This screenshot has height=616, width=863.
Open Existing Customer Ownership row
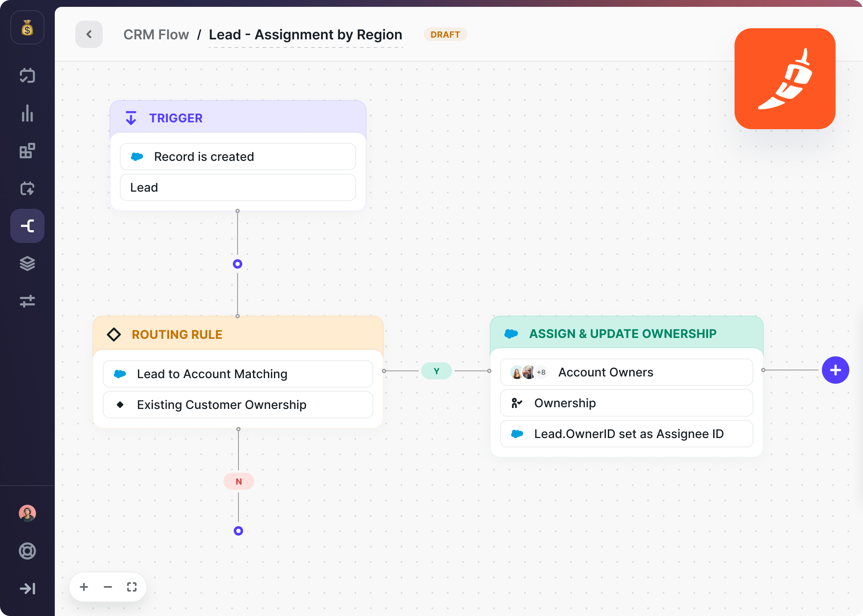[238, 405]
